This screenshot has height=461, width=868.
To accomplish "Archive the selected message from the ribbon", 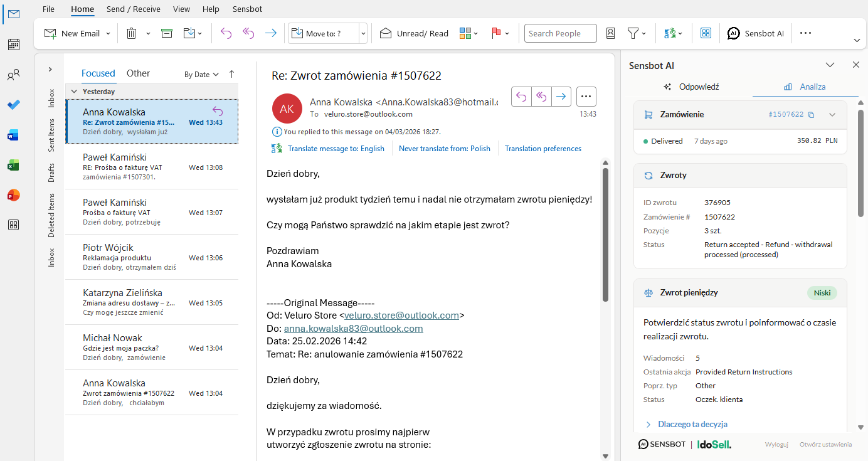I will (167, 33).
